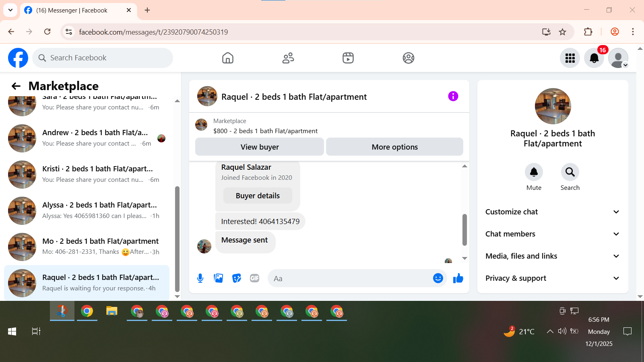Open the Facebook Home icon
Screen dimensions: 644x362
228,58
